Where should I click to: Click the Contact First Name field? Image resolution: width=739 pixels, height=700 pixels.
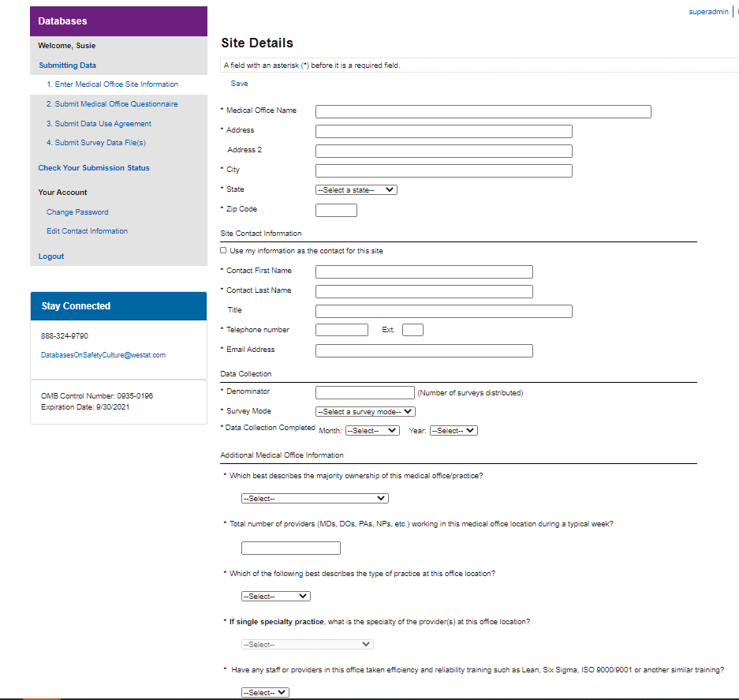point(424,271)
